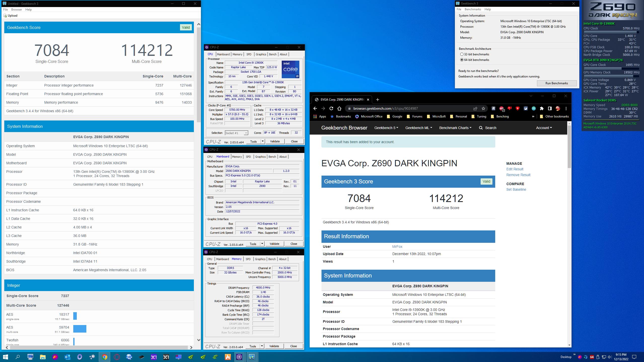Click Edit Result link
This screenshot has width=644, height=362.
[515, 169]
